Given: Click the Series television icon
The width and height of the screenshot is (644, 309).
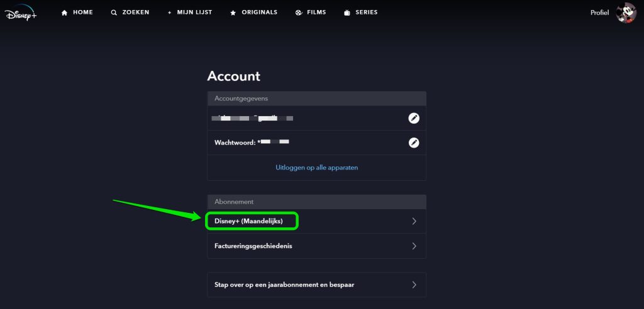Looking at the screenshot, I should 347,13.
